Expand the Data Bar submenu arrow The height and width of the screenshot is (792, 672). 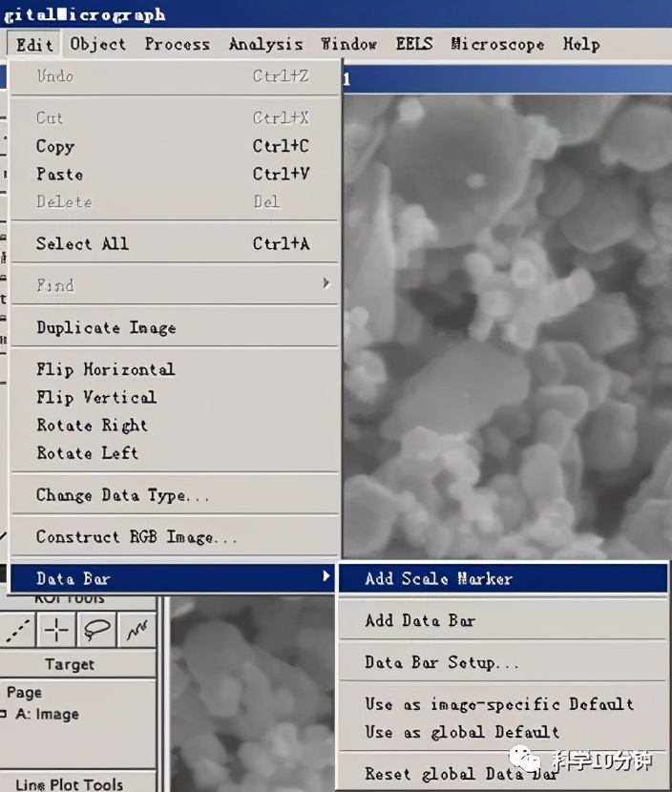pyautogui.click(x=326, y=576)
